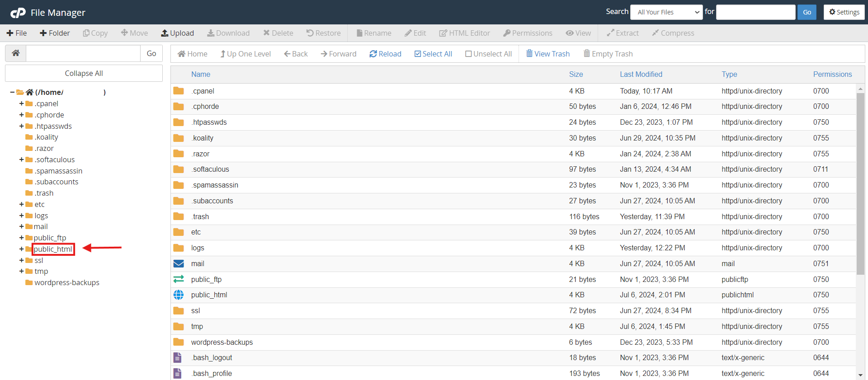Click the Compress toolbar button

click(673, 33)
